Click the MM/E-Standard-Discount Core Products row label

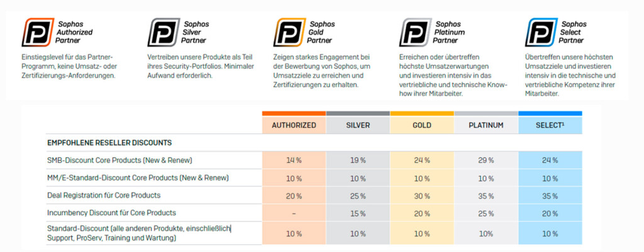(138, 178)
